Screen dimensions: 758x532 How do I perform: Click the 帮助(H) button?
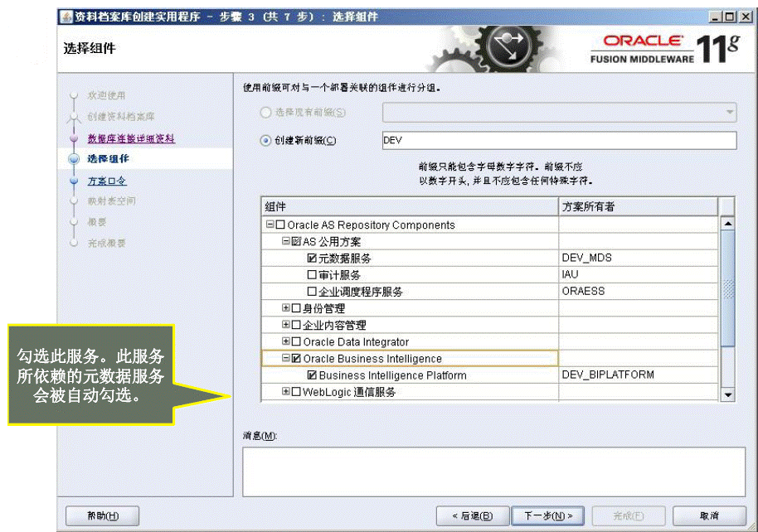click(103, 516)
